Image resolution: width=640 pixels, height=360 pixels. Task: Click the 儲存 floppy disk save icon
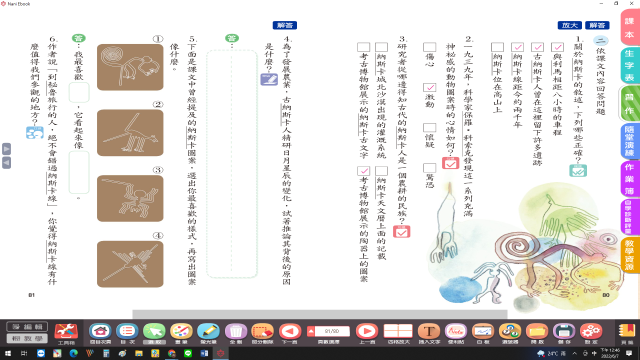pos(564,331)
